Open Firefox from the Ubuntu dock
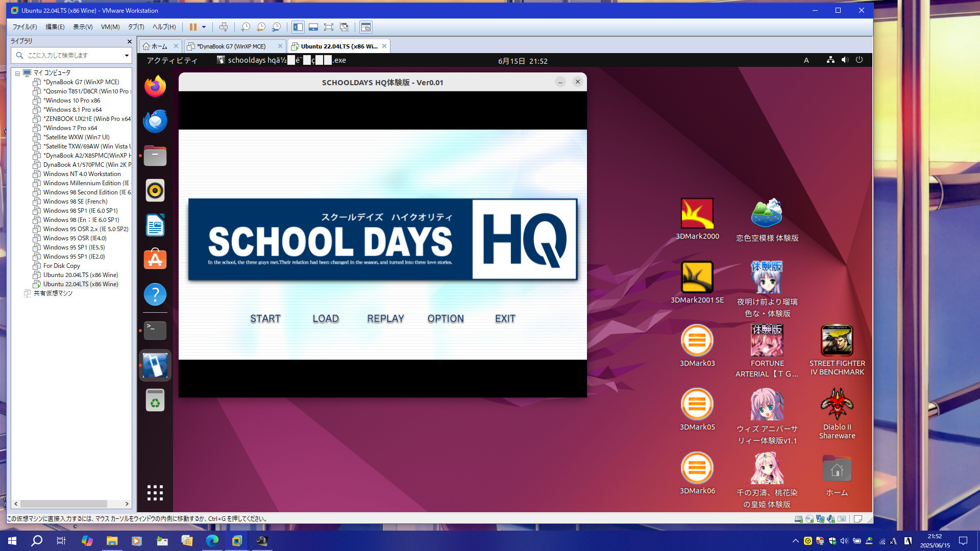The height and width of the screenshot is (551, 980). (155, 86)
